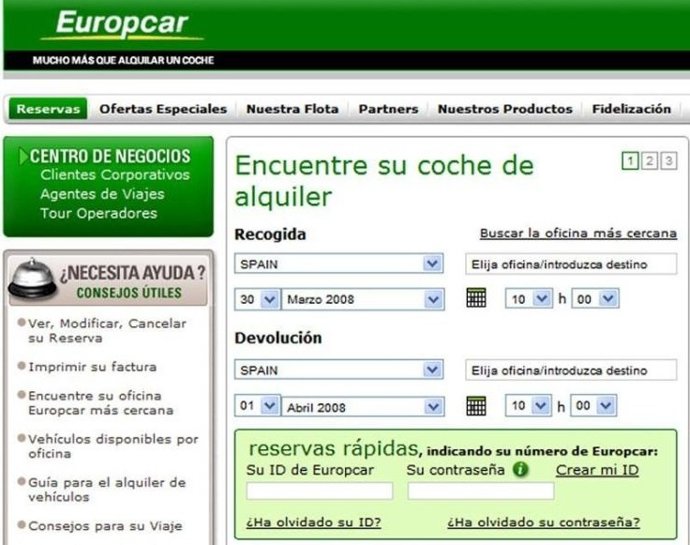Click Imprimir su factura link
The image size is (690, 545).
[92, 367]
